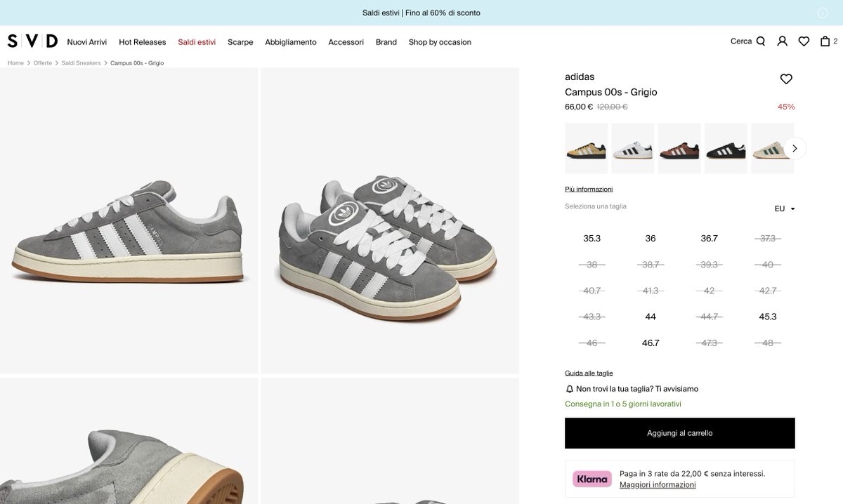The width and height of the screenshot is (843, 504).
Task: Select the white-black shoe color variant
Action: pos(633,148)
